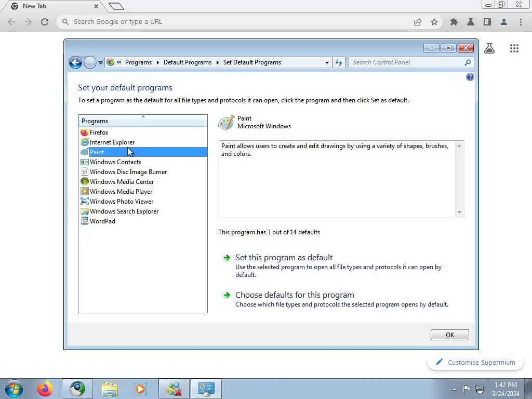Select Windows Disc Image Burner row

tap(143, 171)
